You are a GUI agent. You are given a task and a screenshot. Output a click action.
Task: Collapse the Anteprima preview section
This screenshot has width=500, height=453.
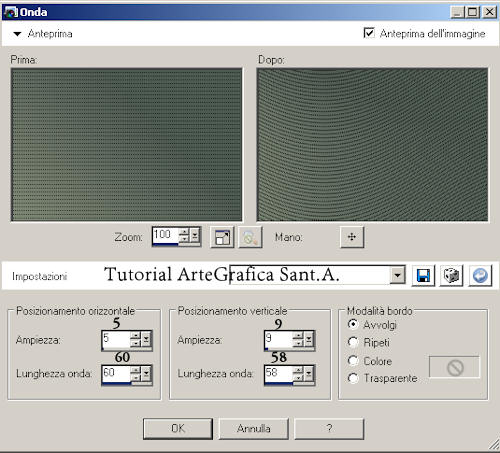17,34
